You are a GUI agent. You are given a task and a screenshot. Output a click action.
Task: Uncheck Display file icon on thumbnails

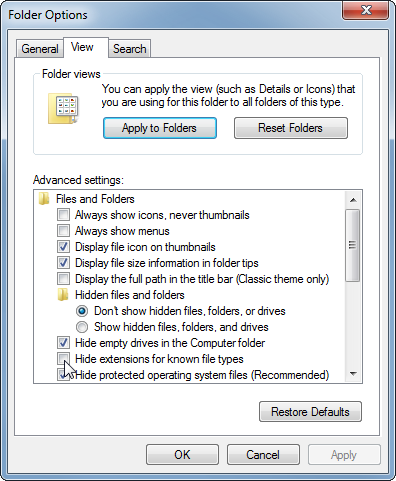pos(63,247)
